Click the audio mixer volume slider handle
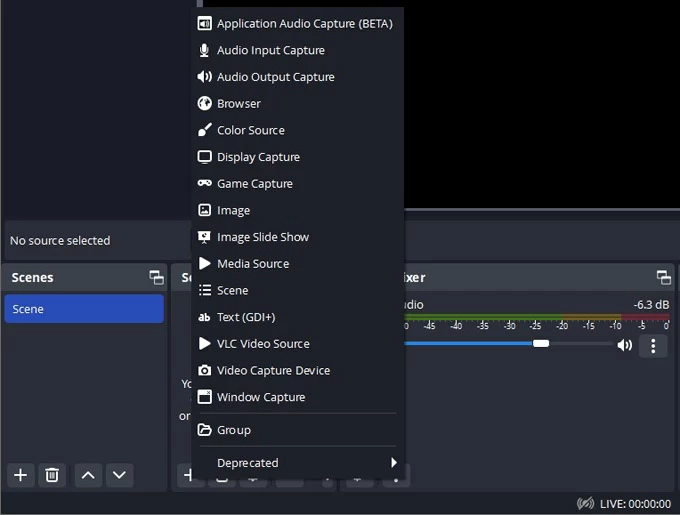 pos(541,343)
